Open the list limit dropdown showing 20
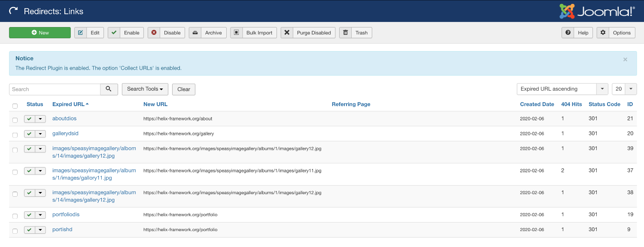Viewport: 644px width, 247px height. tap(624, 89)
